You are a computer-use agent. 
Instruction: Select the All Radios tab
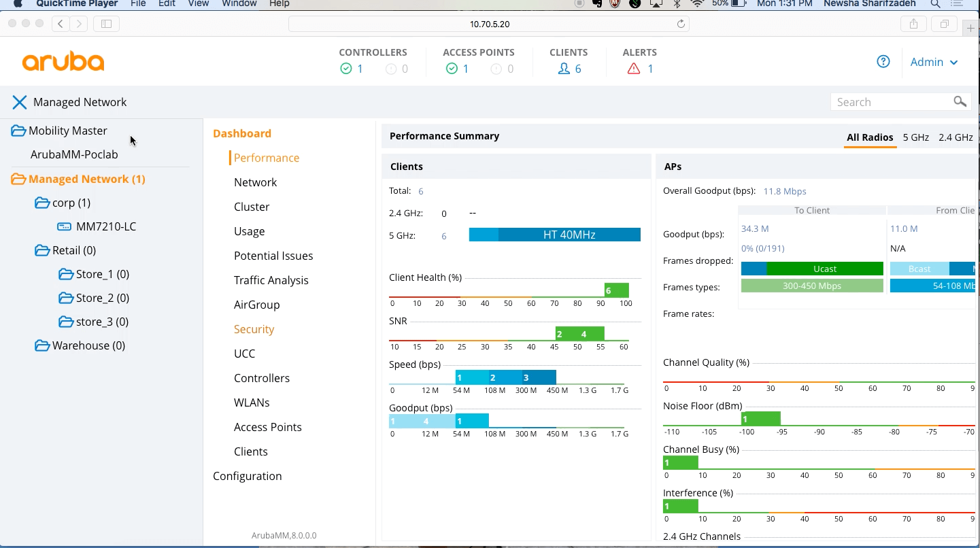point(870,137)
